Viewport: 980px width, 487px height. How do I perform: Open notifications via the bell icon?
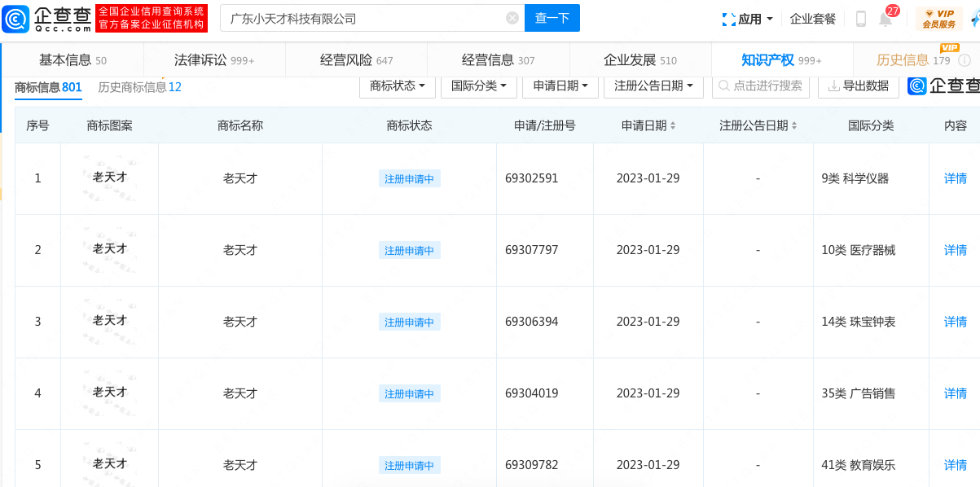886,20
